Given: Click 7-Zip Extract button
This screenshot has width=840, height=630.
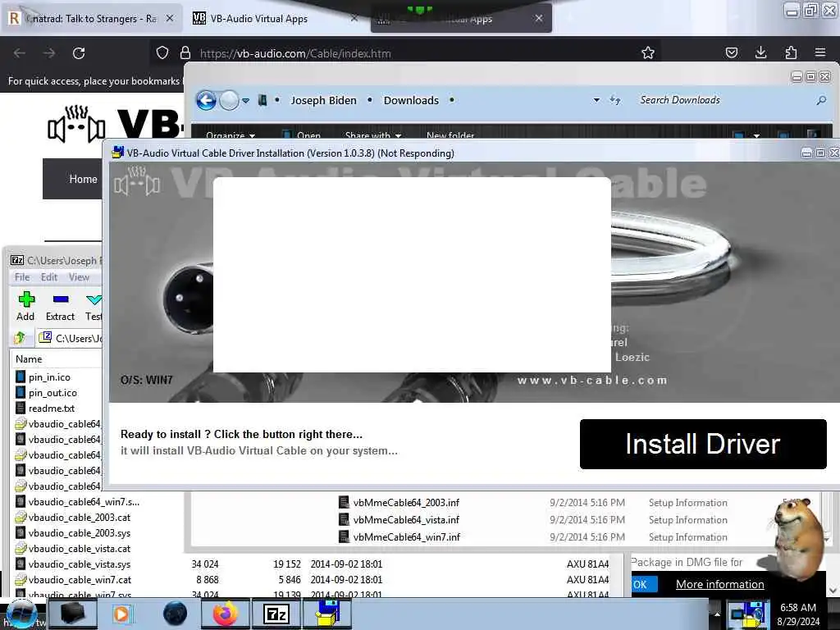Looking at the screenshot, I should click(x=60, y=307).
